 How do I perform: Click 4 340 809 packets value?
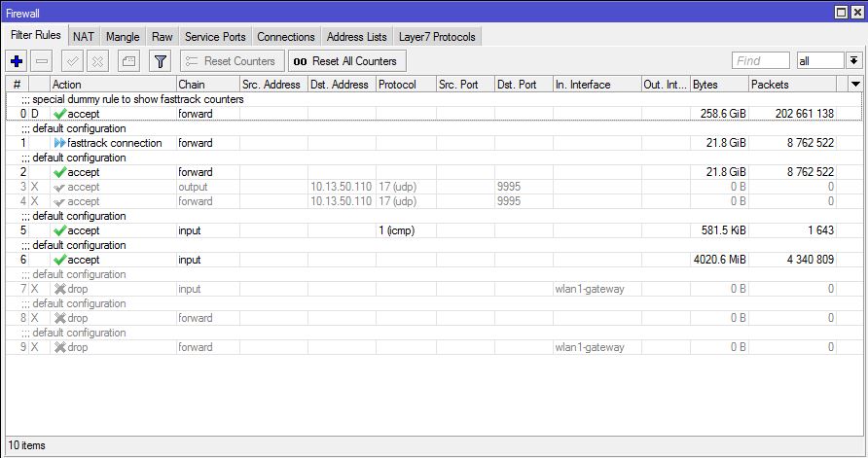coord(811,260)
